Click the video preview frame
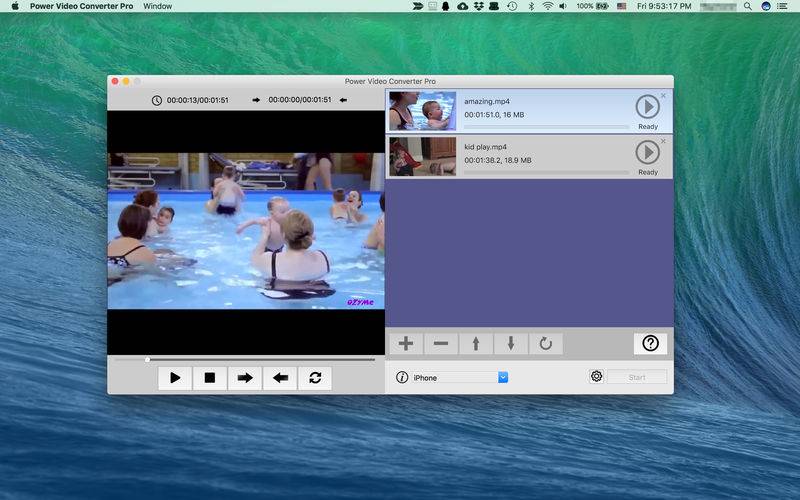Viewport: 800px width, 500px height. pyautogui.click(x=246, y=231)
